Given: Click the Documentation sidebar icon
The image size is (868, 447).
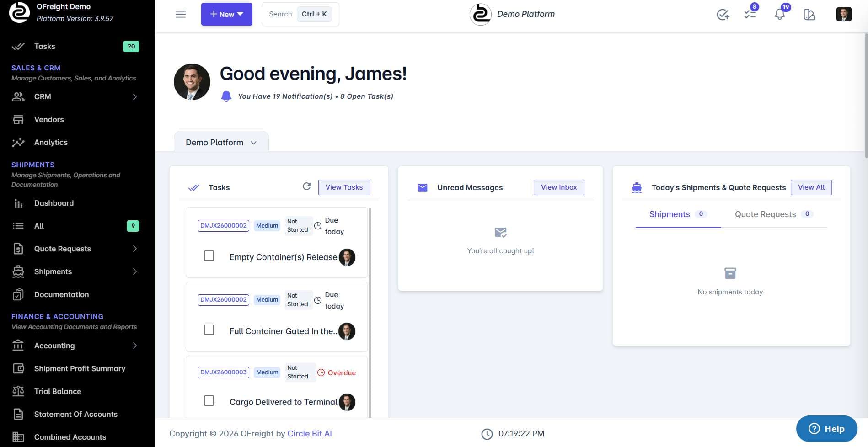Looking at the screenshot, I should click(18, 294).
